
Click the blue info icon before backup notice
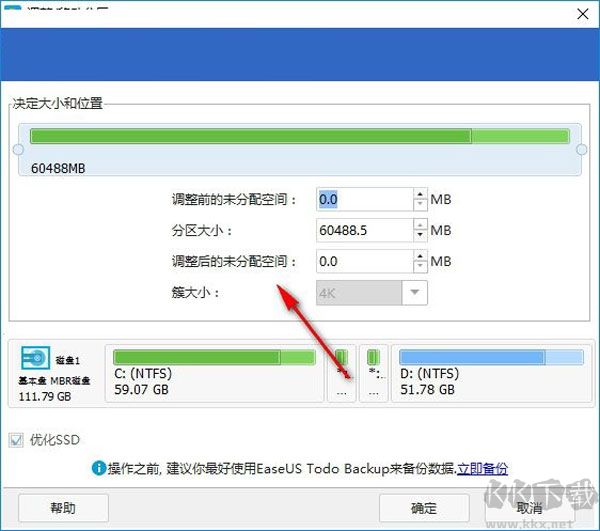(x=99, y=468)
